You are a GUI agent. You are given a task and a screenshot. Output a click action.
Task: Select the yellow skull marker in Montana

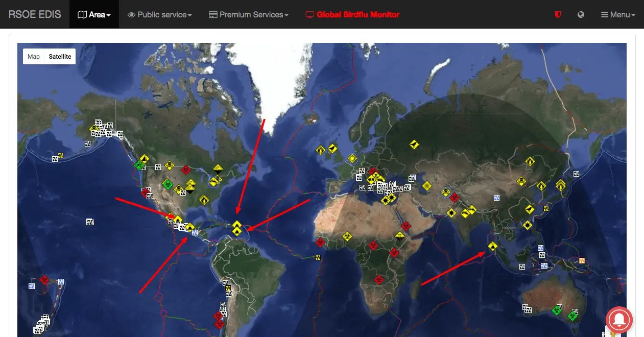point(170,166)
